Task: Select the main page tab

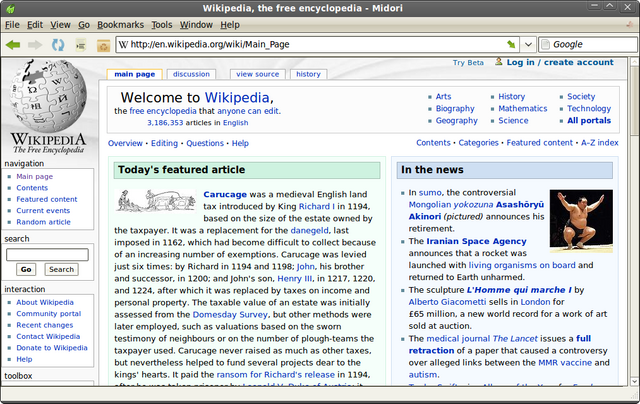Action: tap(135, 74)
